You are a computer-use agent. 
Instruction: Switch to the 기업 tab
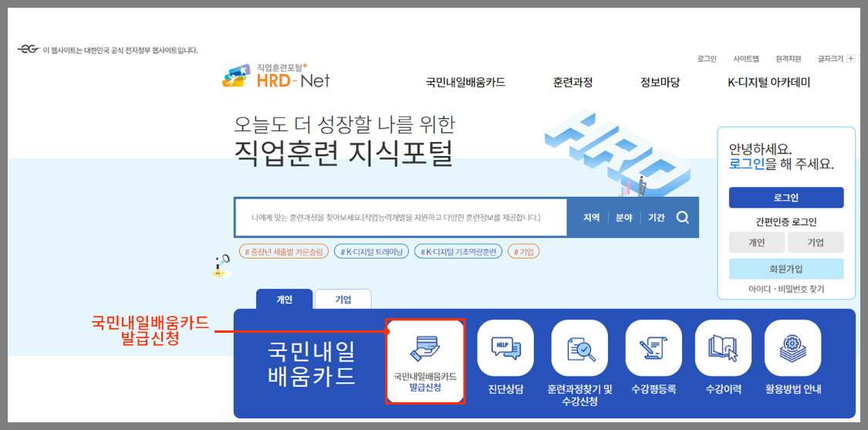point(343,300)
